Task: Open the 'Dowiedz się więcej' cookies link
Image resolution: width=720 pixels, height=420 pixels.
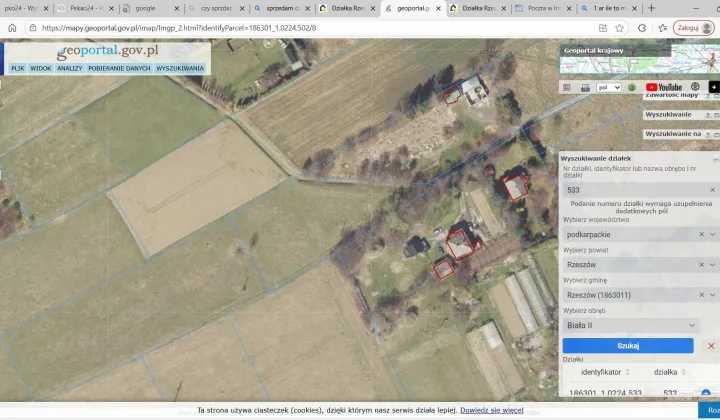Action: point(492,410)
